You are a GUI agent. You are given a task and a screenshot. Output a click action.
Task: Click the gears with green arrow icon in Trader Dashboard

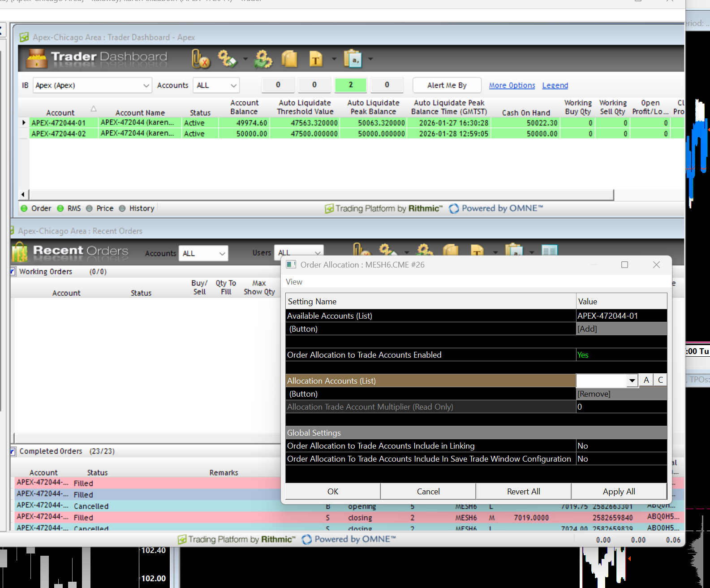click(x=263, y=59)
